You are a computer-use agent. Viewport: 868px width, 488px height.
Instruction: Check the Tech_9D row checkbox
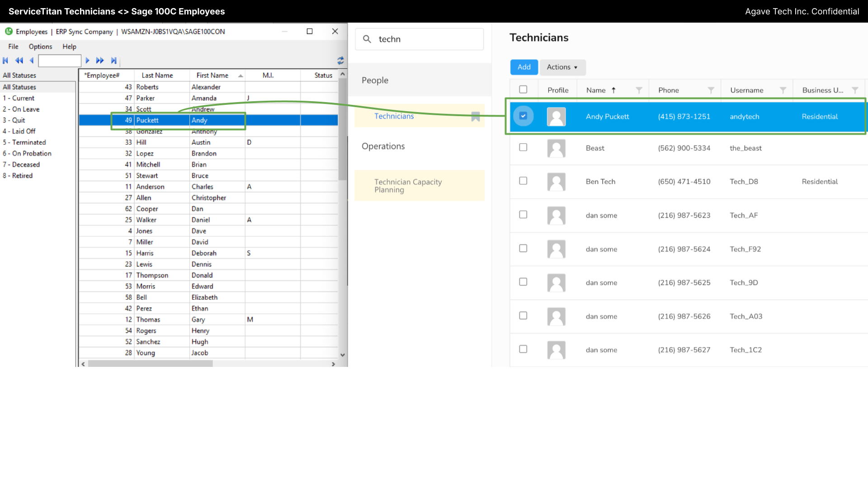(x=523, y=282)
